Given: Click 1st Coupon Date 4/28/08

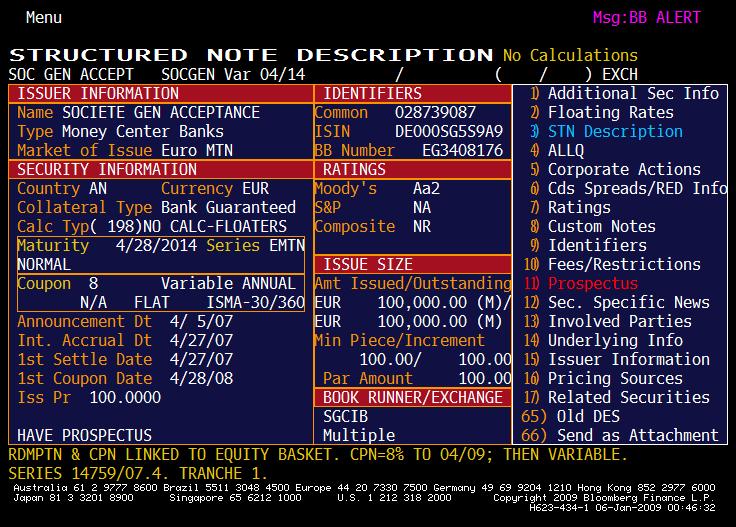Looking at the screenshot, I should coord(201,378).
